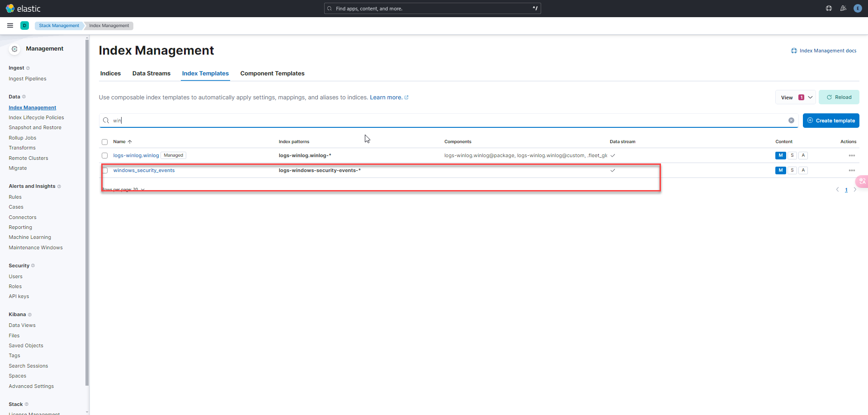Go to the previous page of results
This screenshot has width=868, height=415.
(x=837, y=190)
